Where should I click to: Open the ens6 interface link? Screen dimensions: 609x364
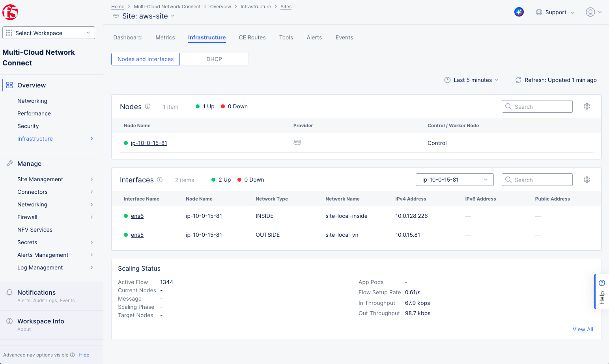137,216
